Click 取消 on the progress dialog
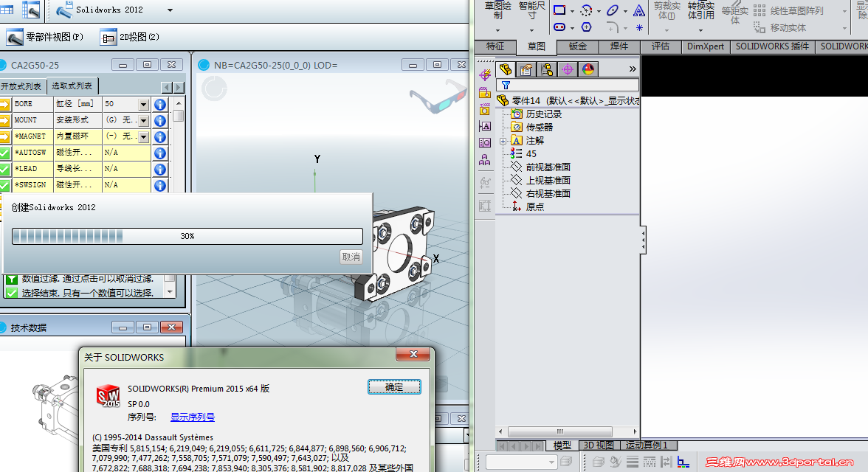868x472 pixels. coord(351,257)
